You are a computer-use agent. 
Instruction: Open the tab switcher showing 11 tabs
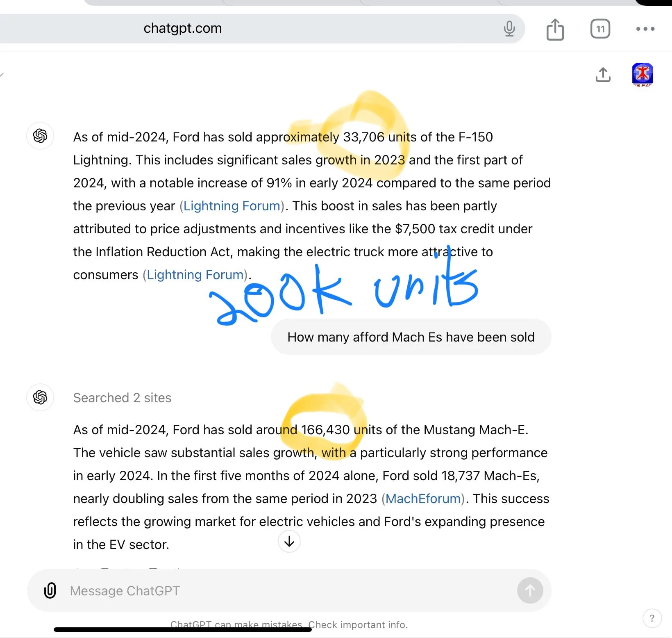(600, 29)
